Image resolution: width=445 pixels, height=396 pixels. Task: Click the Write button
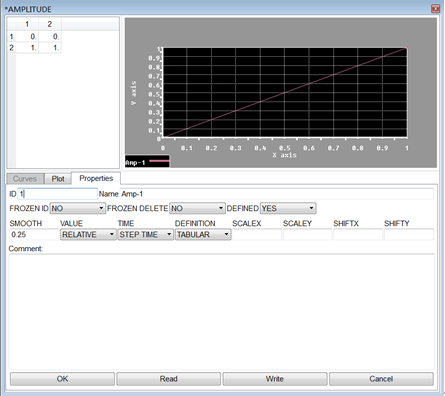[275, 379]
